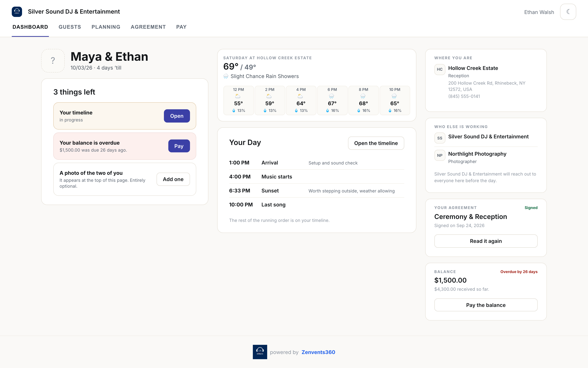Select the 10:00 PM Last song row
The image size is (588, 368).
[317, 205]
